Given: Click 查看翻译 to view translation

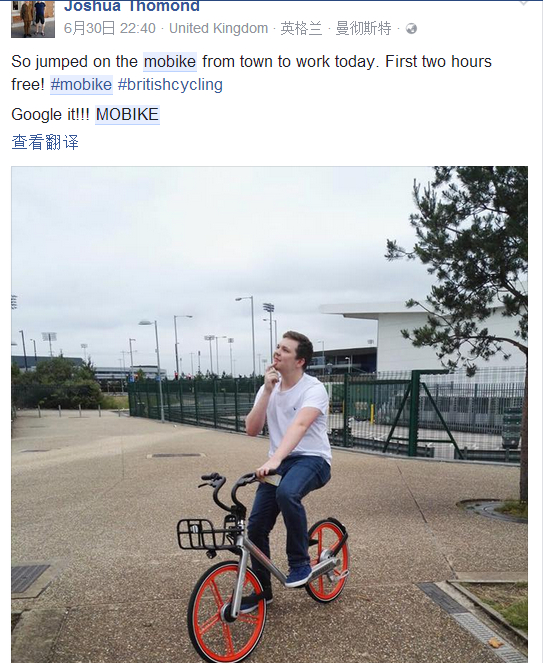Looking at the screenshot, I should (x=45, y=142).
